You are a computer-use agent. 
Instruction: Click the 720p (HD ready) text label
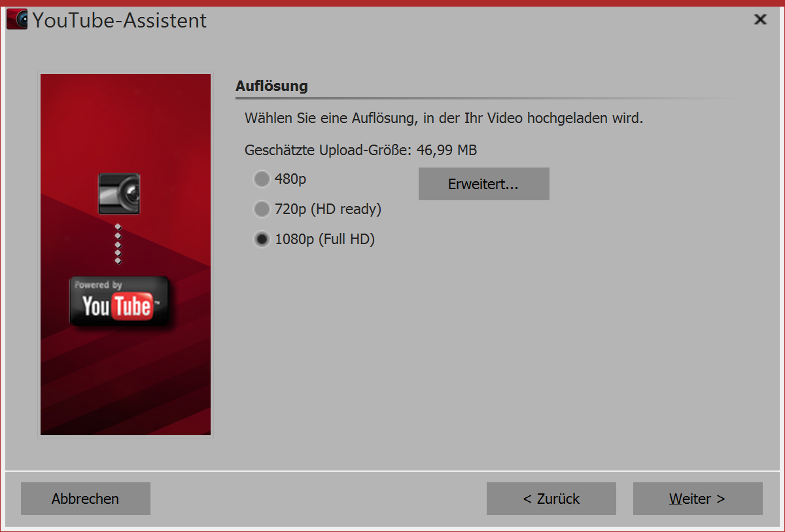[x=328, y=209]
